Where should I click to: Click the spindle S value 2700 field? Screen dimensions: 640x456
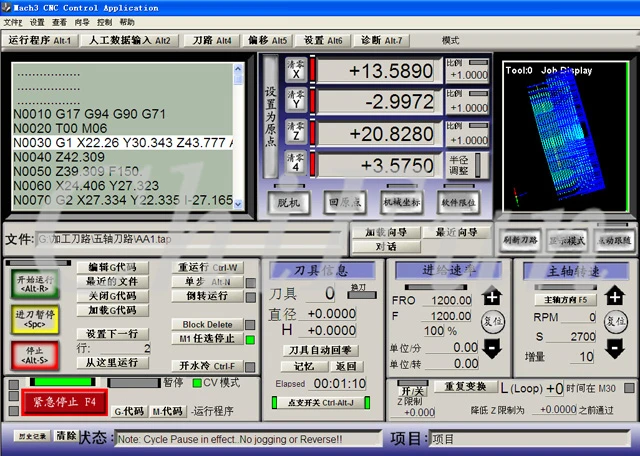571,336
